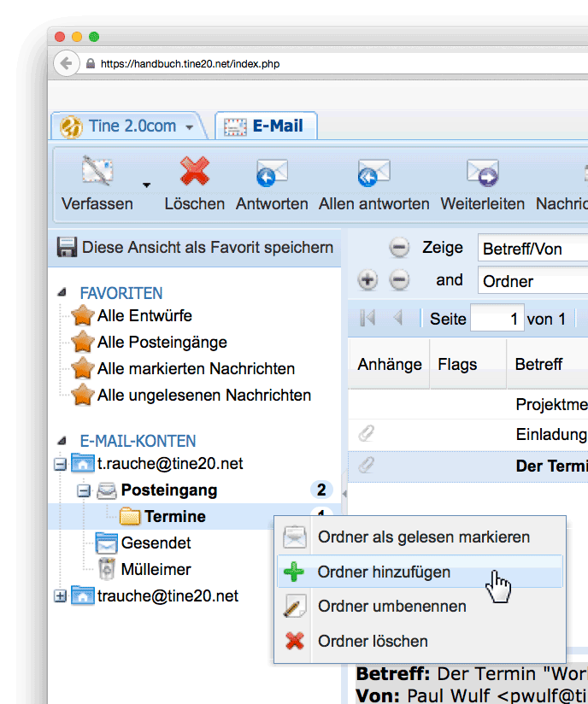Sort by Flags column header
Viewport: 588px width, 704px height.
point(467,364)
